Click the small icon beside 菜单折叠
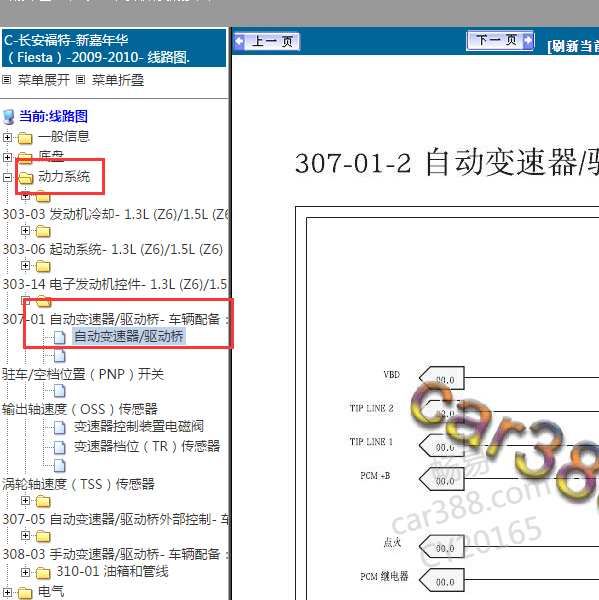 click(80, 80)
